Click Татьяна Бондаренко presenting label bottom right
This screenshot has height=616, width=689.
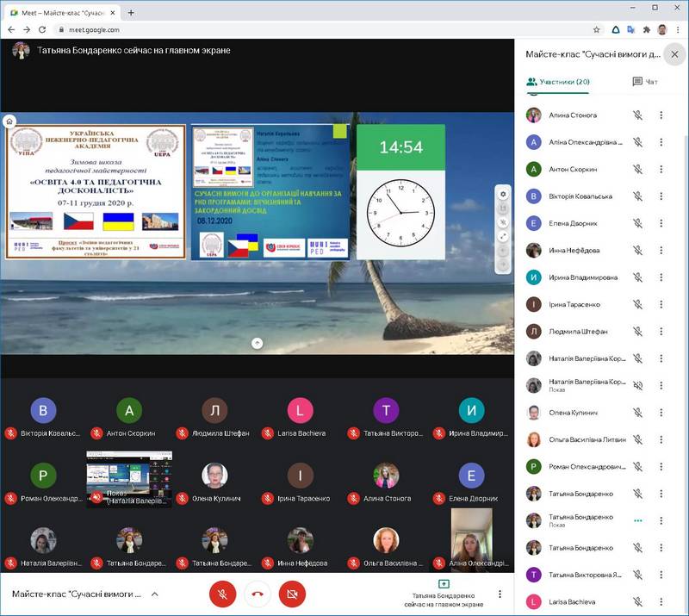(x=444, y=600)
